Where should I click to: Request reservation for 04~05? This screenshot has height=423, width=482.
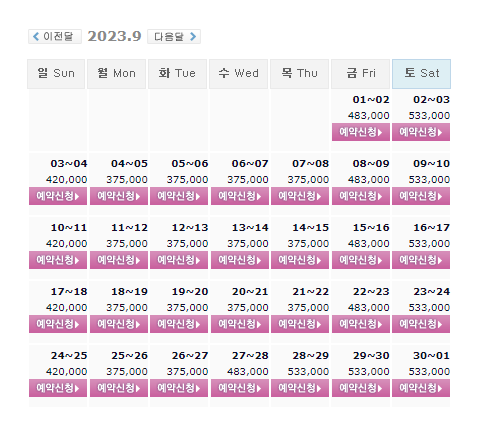pos(119,196)
